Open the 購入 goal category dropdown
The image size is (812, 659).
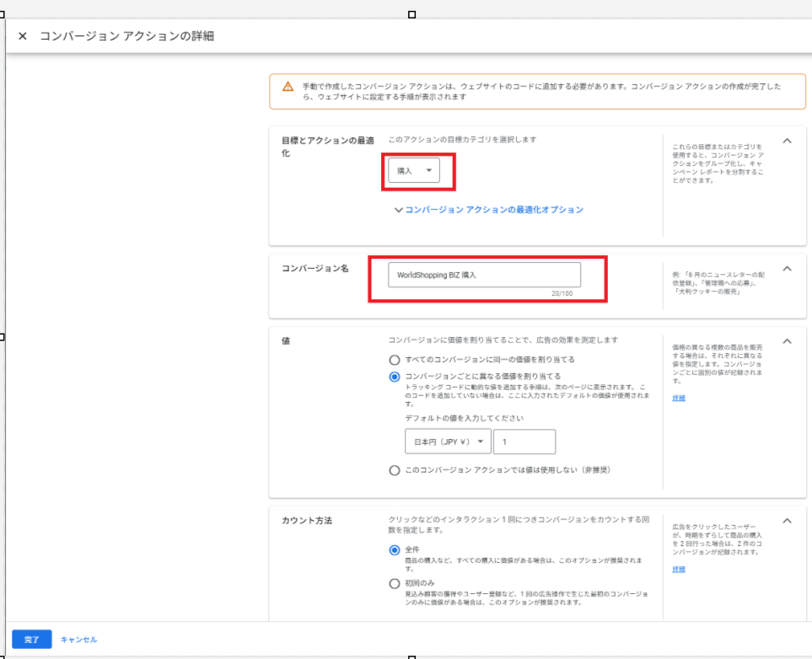[x=414, y=170]
